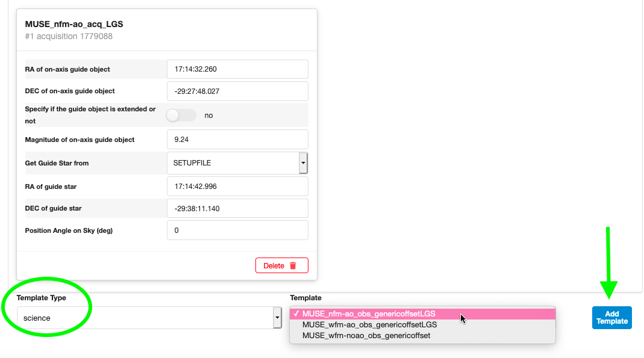Select MUSE_wfm-noao_obs_genericoffset template option
Viewport: 644px width, 358px height.
pos(423,336)
